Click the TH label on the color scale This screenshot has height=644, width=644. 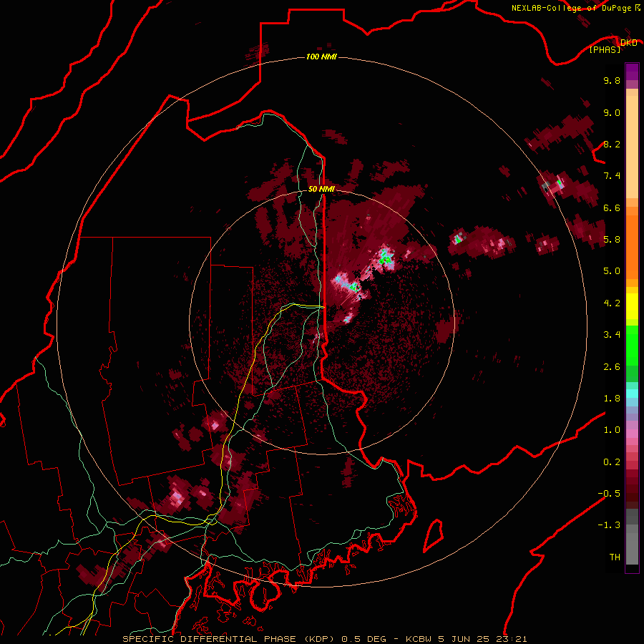[615, 557]
